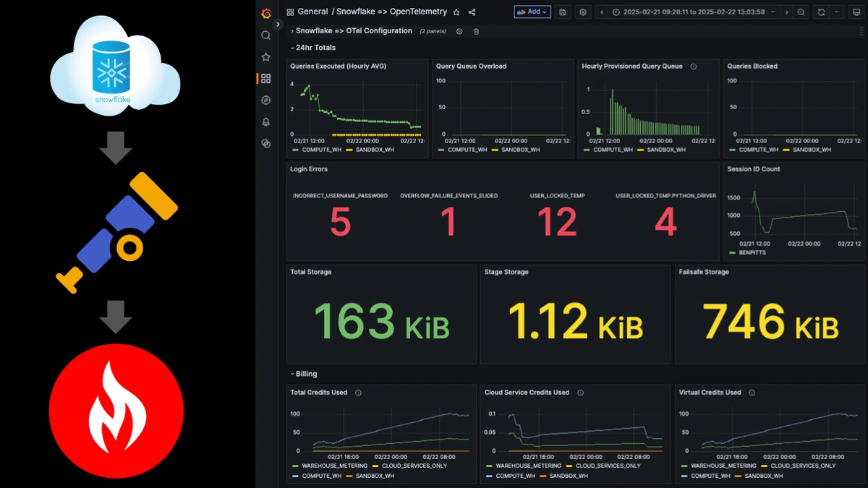This screenshot has height=488, width=868.
Task: Share the Snowflake => OpenTelemetry dashboard
Action: coord(472,12)
